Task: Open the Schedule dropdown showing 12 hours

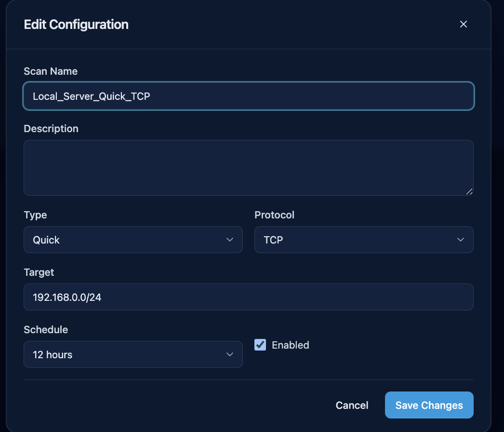Action: 133,354
